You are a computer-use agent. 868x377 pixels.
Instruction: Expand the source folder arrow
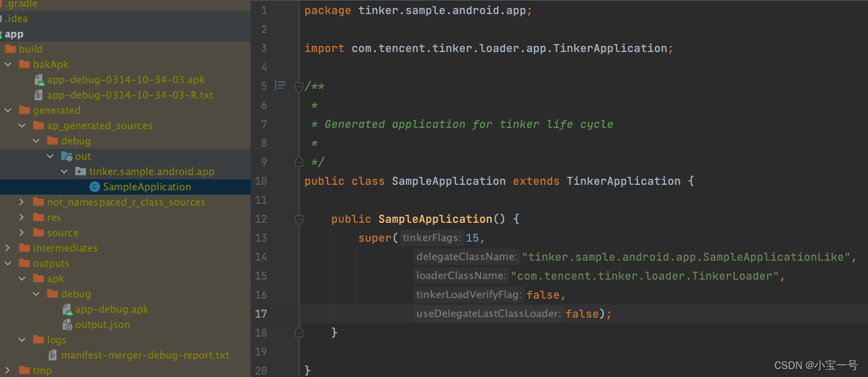(22, 233)
